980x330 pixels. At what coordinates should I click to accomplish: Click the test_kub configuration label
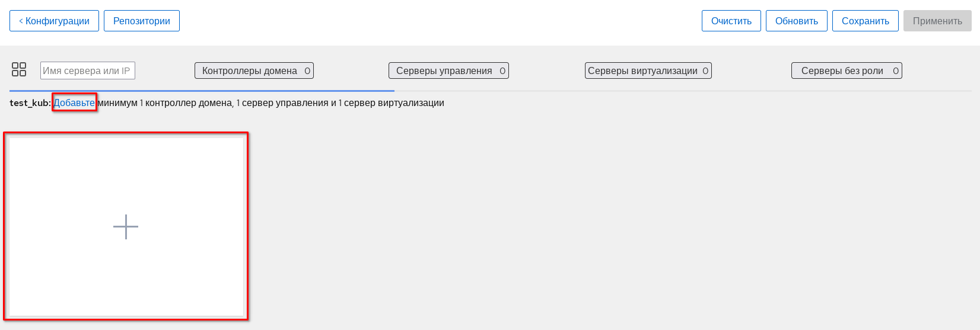pyautogui.click(x=30, y=102)
